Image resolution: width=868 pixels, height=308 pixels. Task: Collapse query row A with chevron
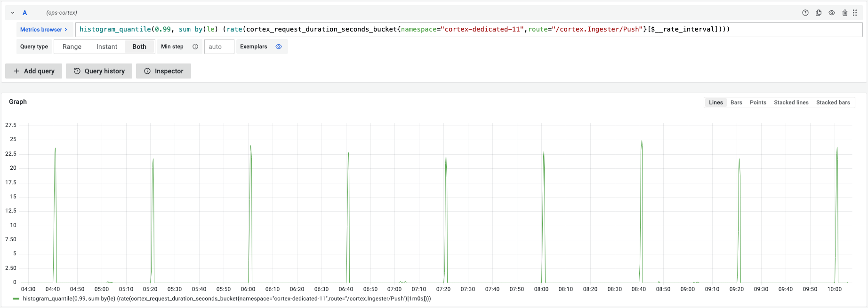click(13, 13)
